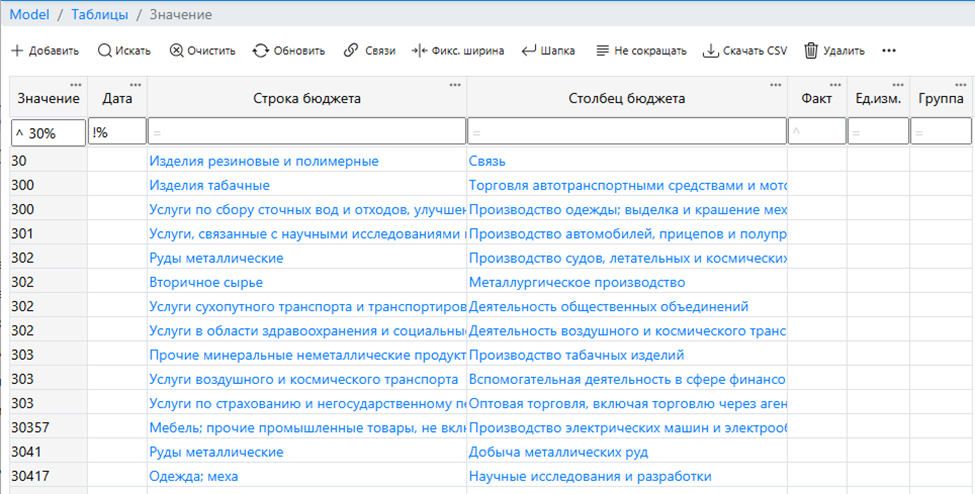Open the Столбец бюджета column menu dots

[x=776, y=84]
